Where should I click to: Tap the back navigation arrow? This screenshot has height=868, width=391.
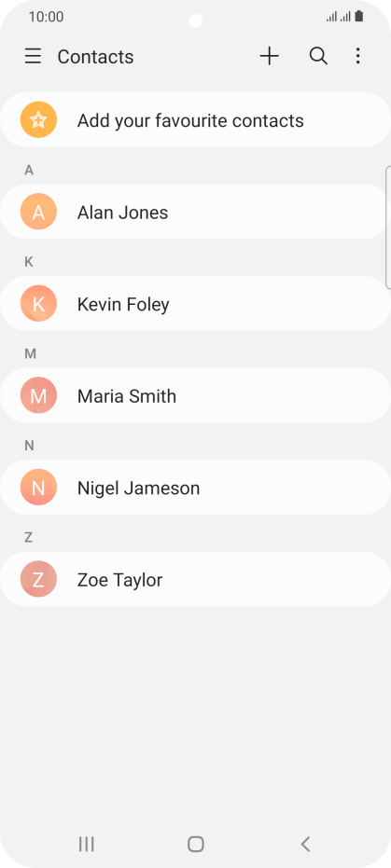[x=305, y=844]
